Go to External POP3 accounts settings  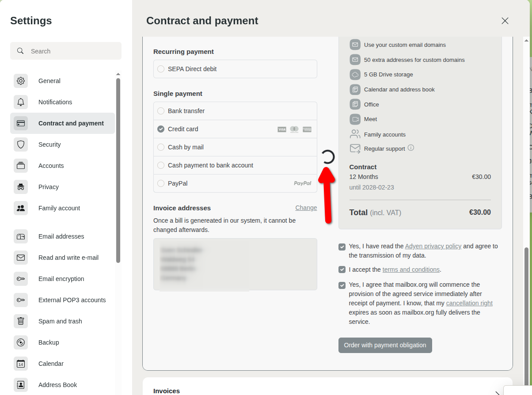click(72, 300)
